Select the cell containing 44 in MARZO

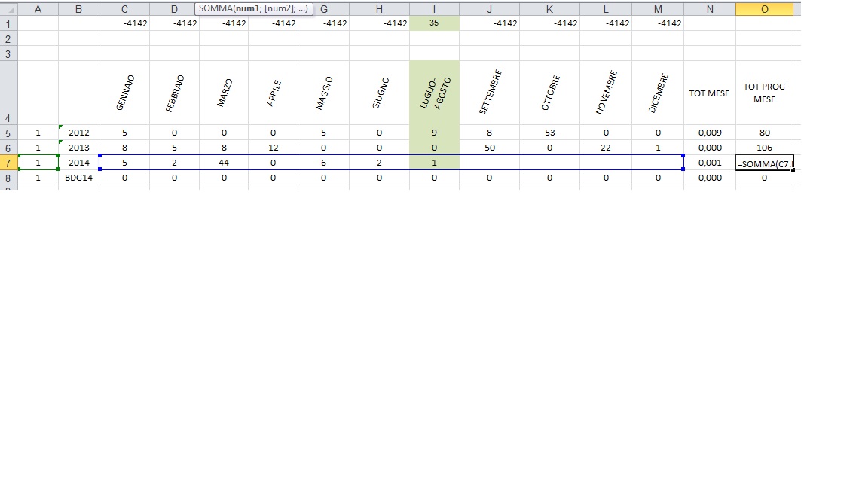coord(225,163)
